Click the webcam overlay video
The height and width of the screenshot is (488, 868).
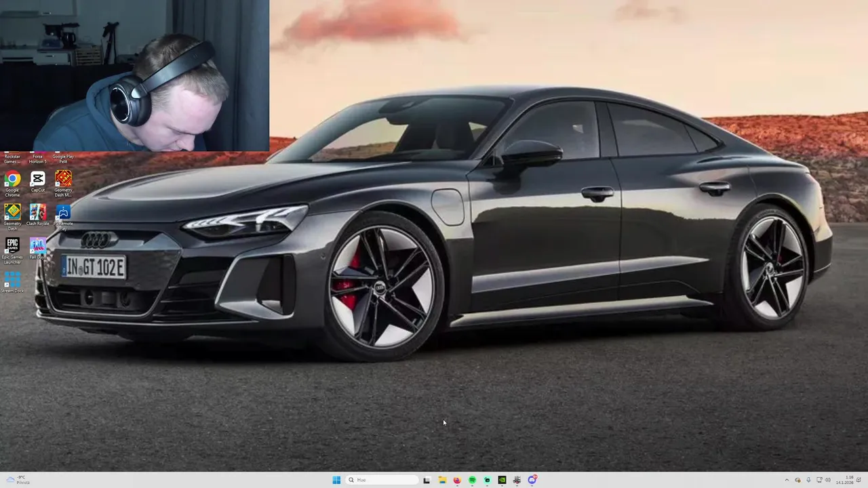coord(134,75)
